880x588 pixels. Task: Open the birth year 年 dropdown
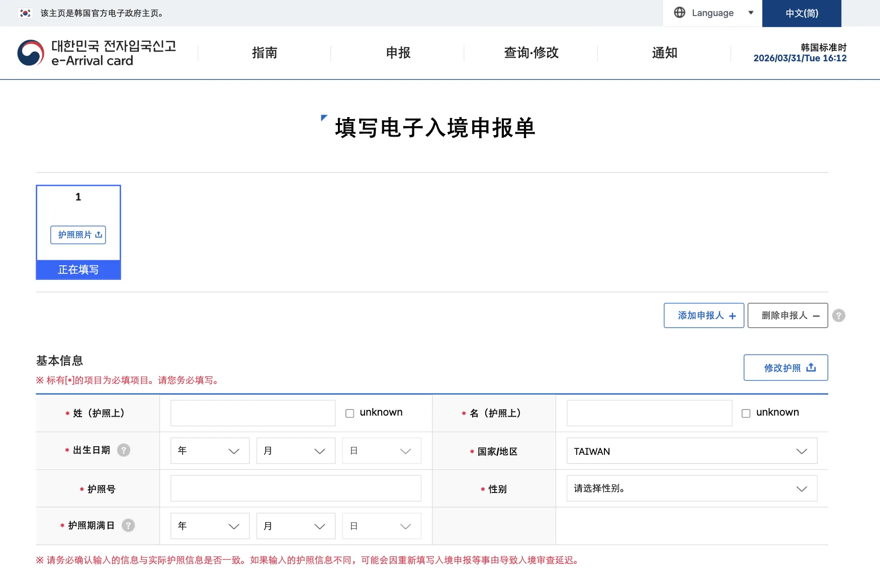click(209, 451)
